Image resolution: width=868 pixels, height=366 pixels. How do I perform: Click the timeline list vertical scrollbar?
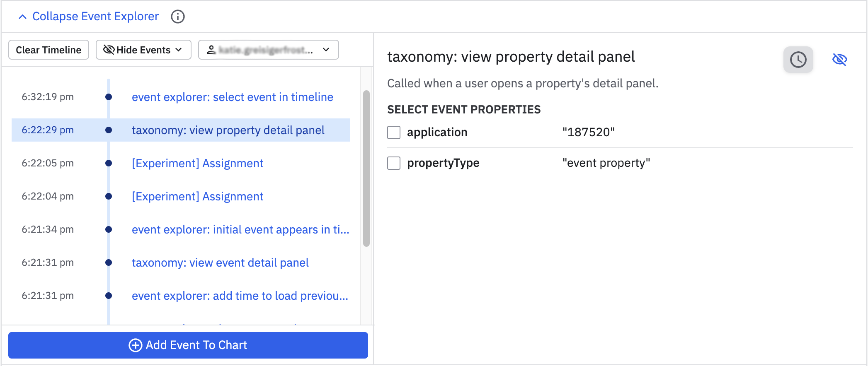click(366, 168)
